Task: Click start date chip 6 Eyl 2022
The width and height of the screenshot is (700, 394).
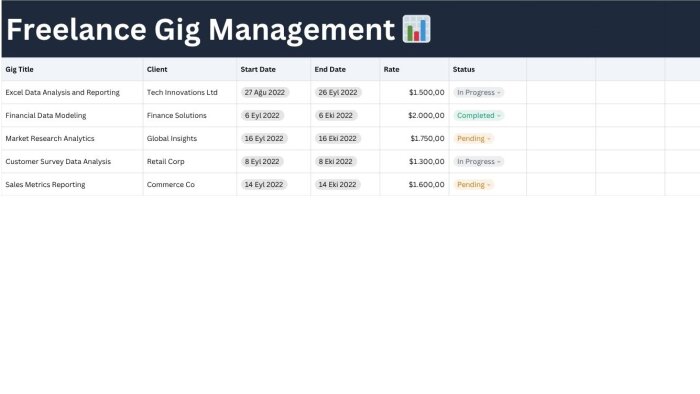Action: (x=262, y=116)
